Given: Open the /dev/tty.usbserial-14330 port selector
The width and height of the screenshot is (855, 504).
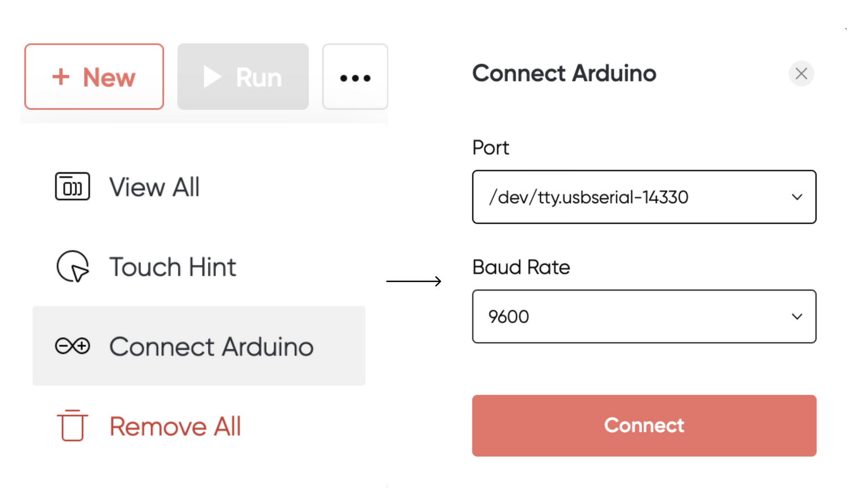Looking at the screenshot, I should pos(644,197).
